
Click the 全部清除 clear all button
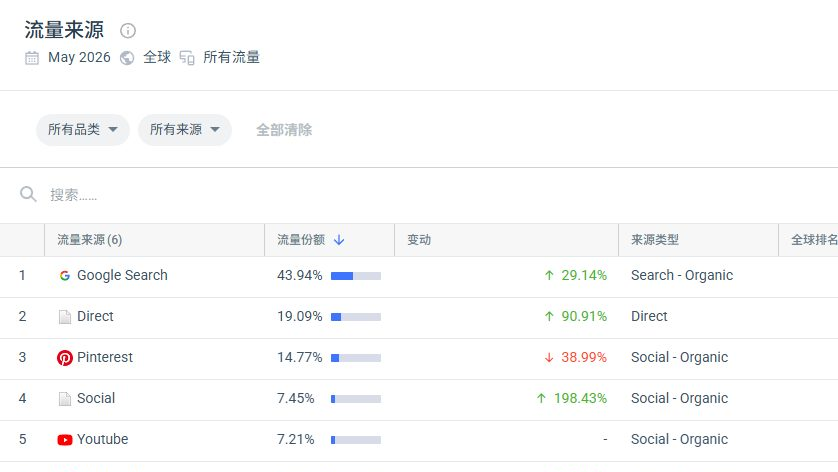(284, 130)
